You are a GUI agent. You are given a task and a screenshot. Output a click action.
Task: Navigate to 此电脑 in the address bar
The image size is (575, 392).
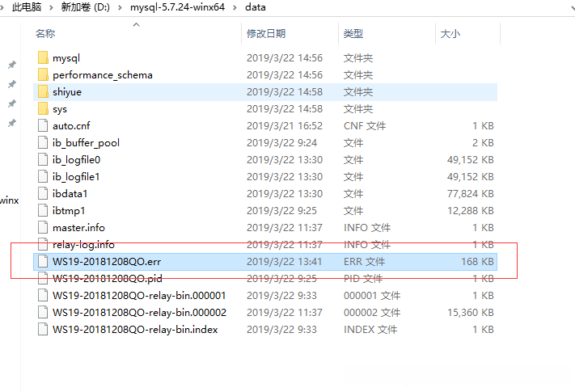click(27, 7)
